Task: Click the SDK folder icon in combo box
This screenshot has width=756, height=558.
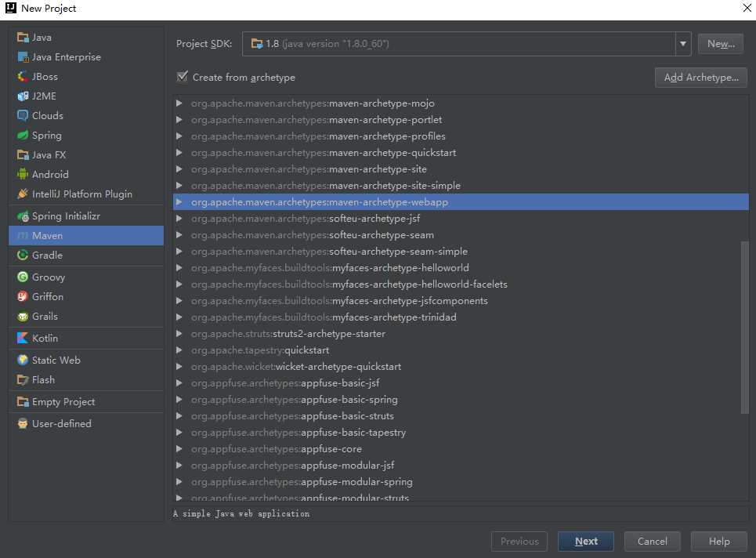Action: pyautogui.click(x=257, y=44)
